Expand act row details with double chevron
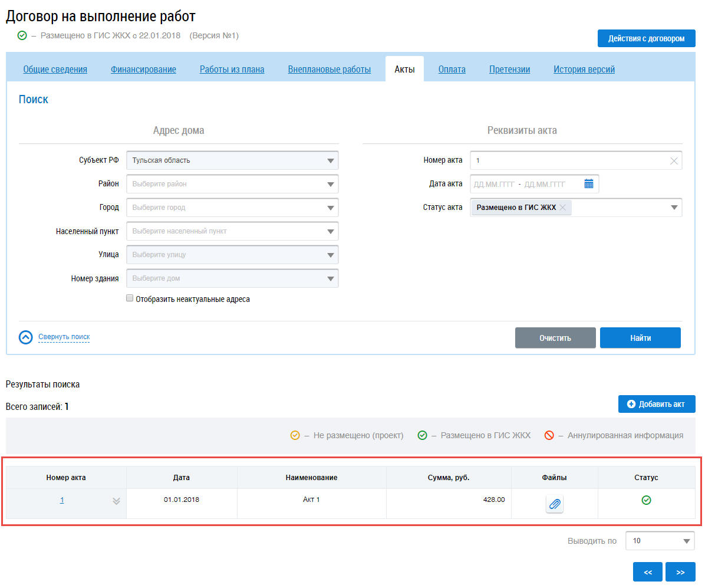Viewport: 705px width, 588px height. (x=116, y=501)
